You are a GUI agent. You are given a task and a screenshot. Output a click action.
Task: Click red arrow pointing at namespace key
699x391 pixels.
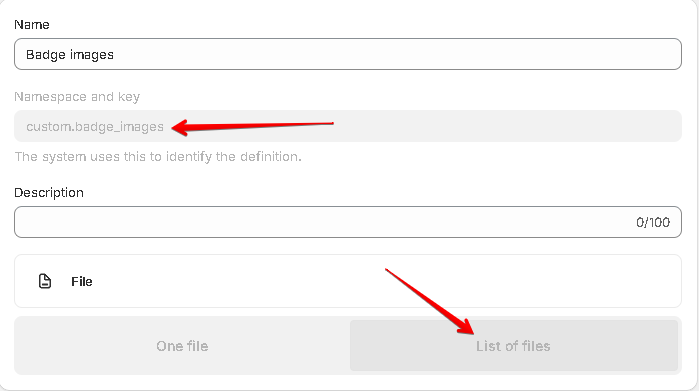click(x=253, y=127)
